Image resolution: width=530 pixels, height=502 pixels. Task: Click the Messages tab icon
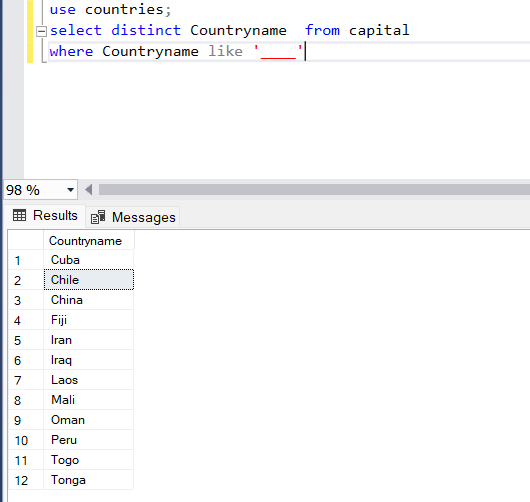pos(98,217)
